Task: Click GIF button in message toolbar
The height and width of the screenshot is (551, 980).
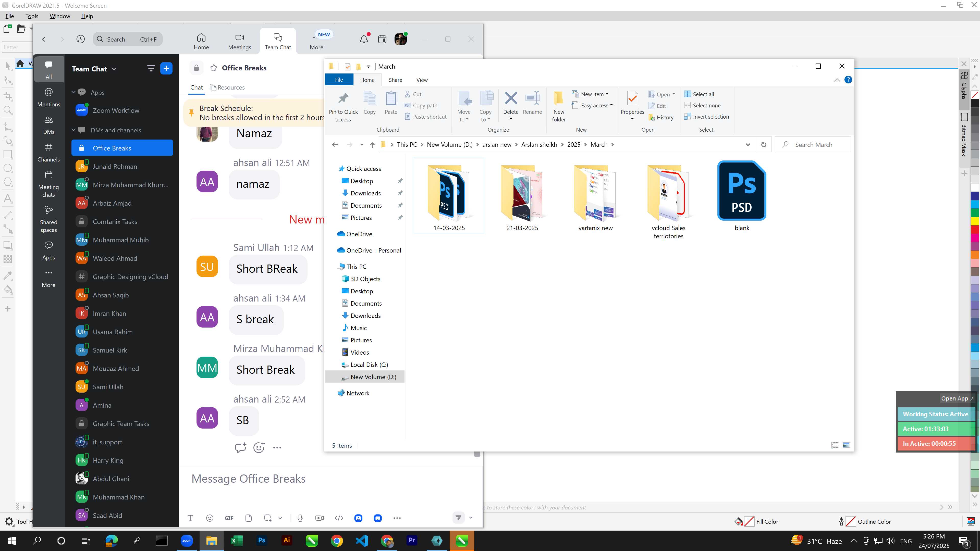Action: 229,518
